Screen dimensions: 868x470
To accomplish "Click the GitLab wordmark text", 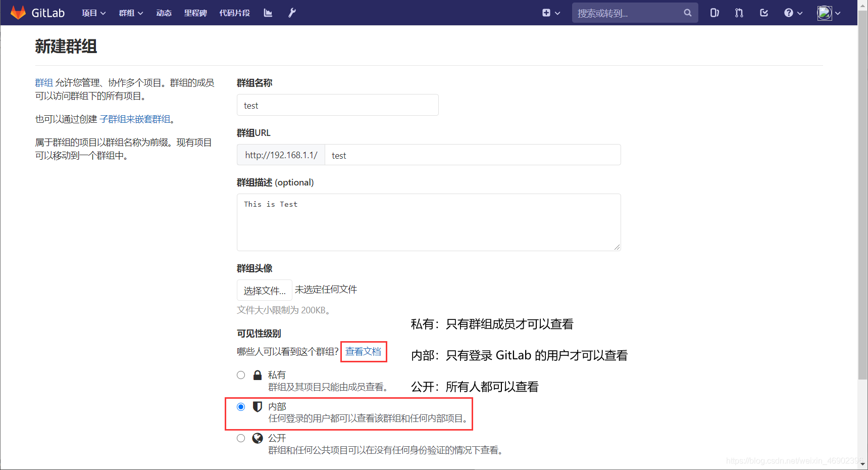I will (x=48, y=13).
